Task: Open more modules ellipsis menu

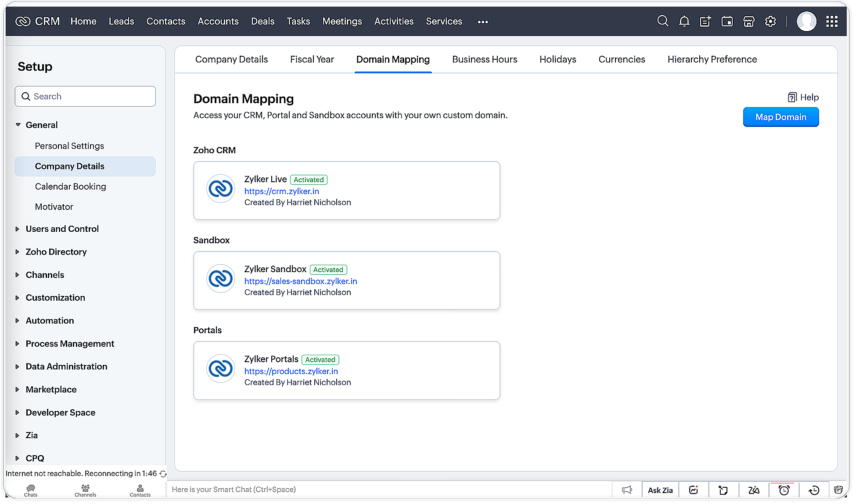Action: point(482,22)
